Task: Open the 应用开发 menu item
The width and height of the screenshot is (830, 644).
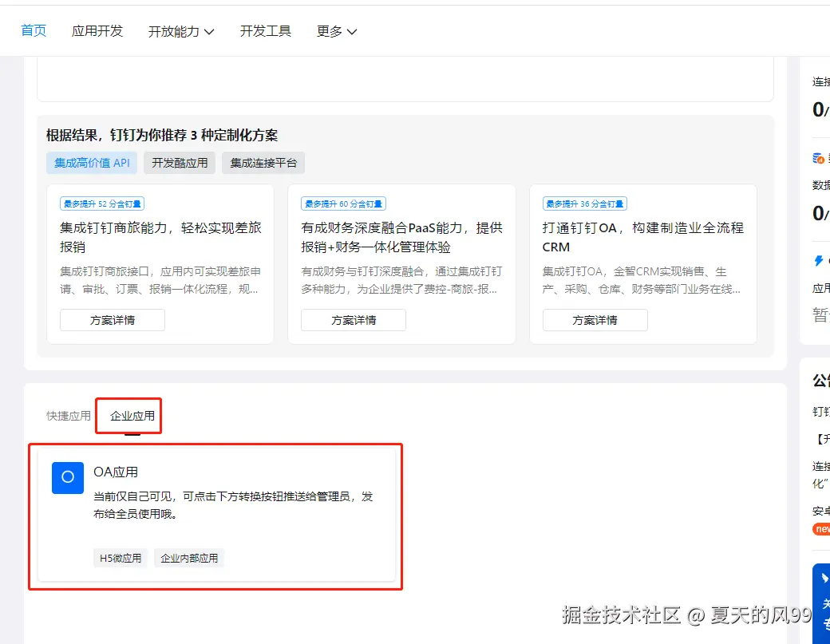Action: point(97,30)
